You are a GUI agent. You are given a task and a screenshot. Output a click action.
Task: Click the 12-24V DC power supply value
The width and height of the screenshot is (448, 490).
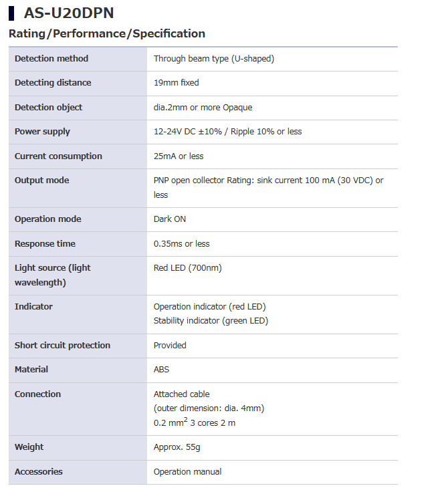coord(227,132)
